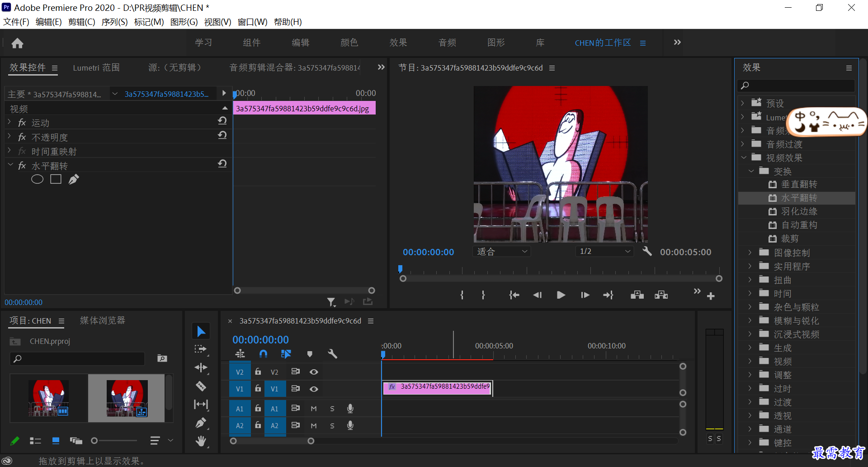868x467 pixels.
Task: Solo track A2
Action: pyautogui.click(x=332, y=426)
